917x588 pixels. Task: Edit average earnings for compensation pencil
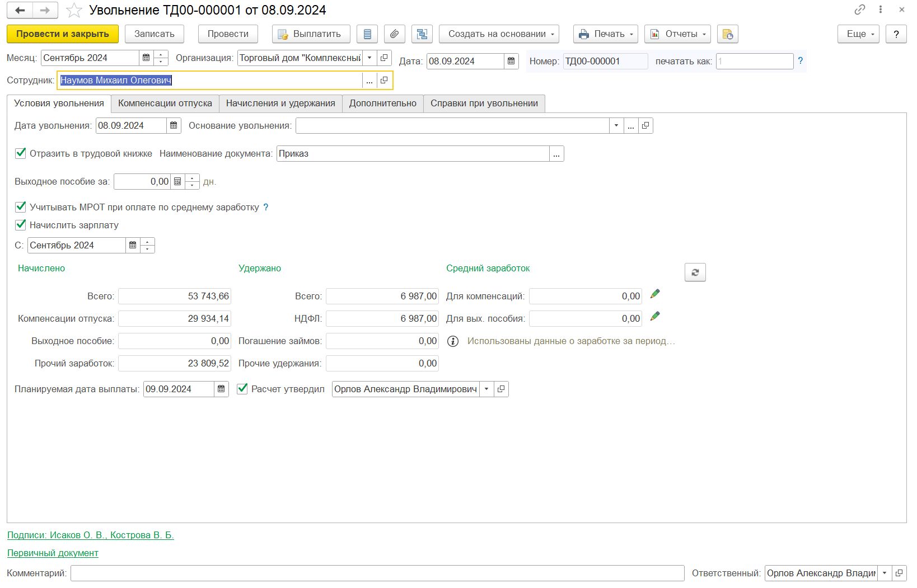pyautogui.click(x=655, y=294)
